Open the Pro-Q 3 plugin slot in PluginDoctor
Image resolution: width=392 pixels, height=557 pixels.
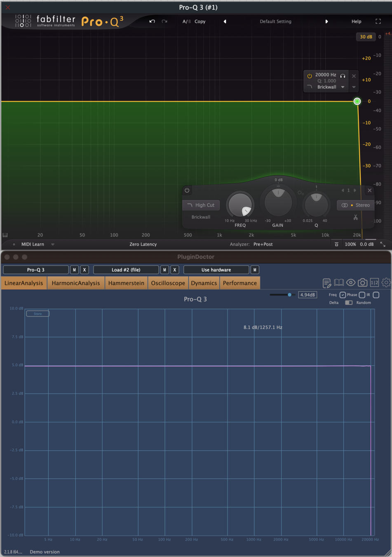pos(36,270)
